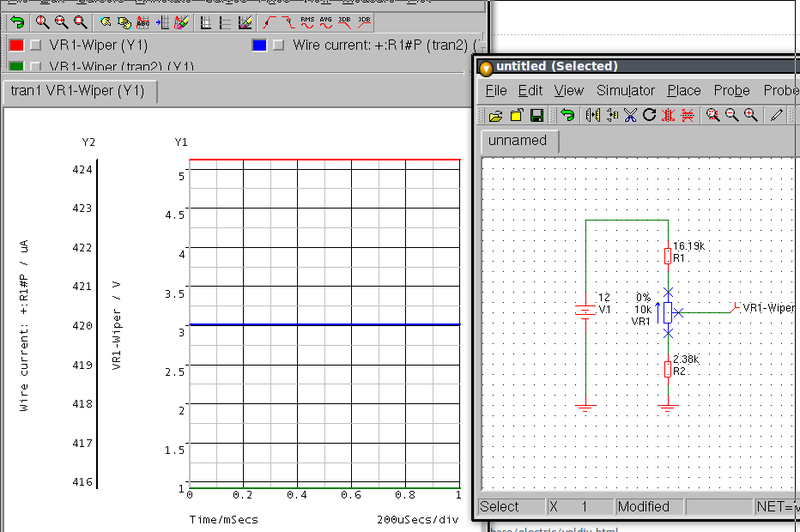The height and width of the screenshot is (532, 800).
Task: Open the Simulator menu
Action: pyautogui.click(x=625, y=91)
